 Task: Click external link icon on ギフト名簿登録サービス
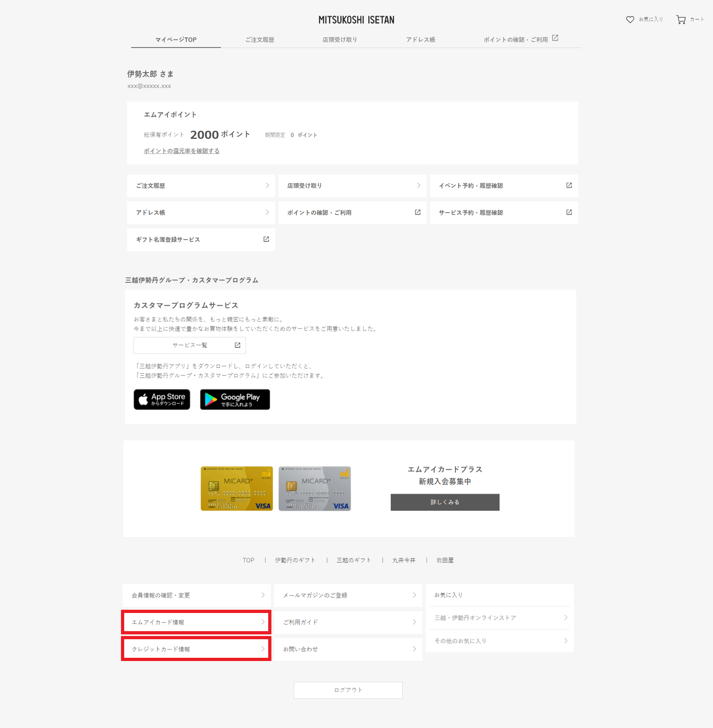pos(266,239)
